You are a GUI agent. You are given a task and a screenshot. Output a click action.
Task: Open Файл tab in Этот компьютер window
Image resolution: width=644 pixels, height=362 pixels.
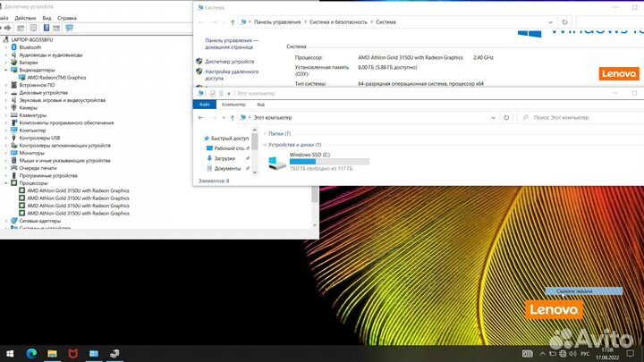[x=205, y=105]
